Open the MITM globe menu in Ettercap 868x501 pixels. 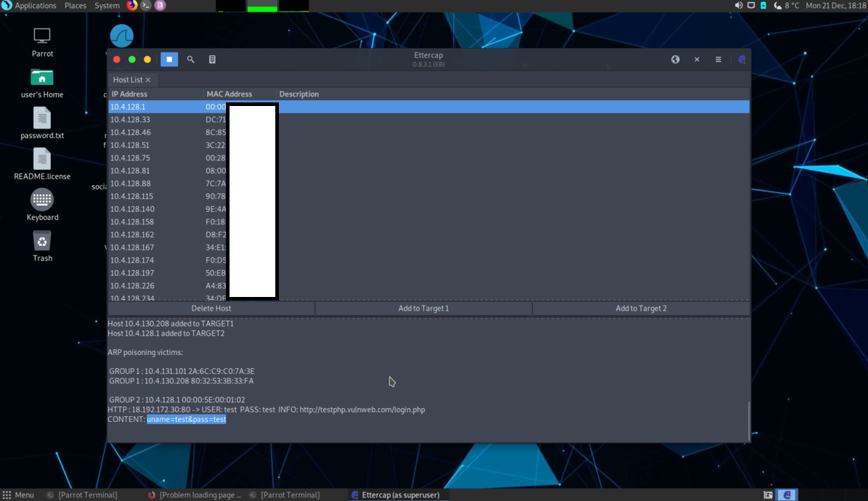[676, 60]
